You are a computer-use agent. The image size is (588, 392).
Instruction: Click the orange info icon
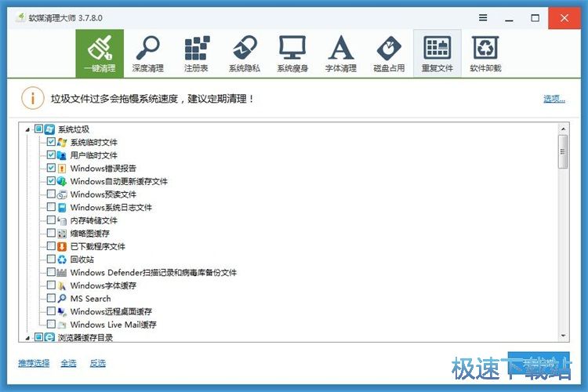(33, 98)
